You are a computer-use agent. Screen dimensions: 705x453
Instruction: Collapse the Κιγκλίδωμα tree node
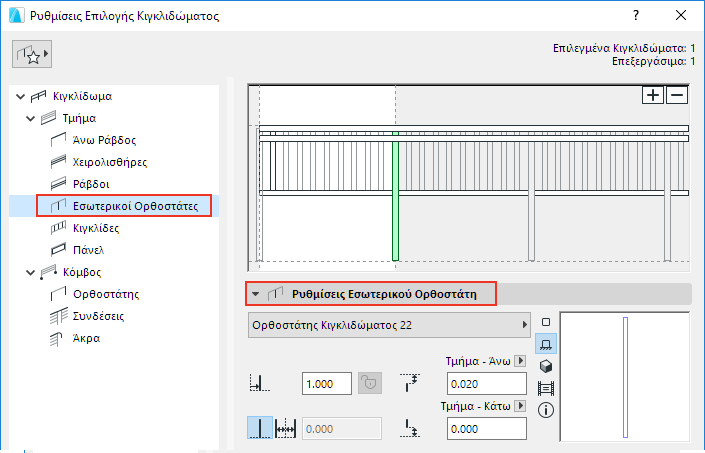coord(20,96)
